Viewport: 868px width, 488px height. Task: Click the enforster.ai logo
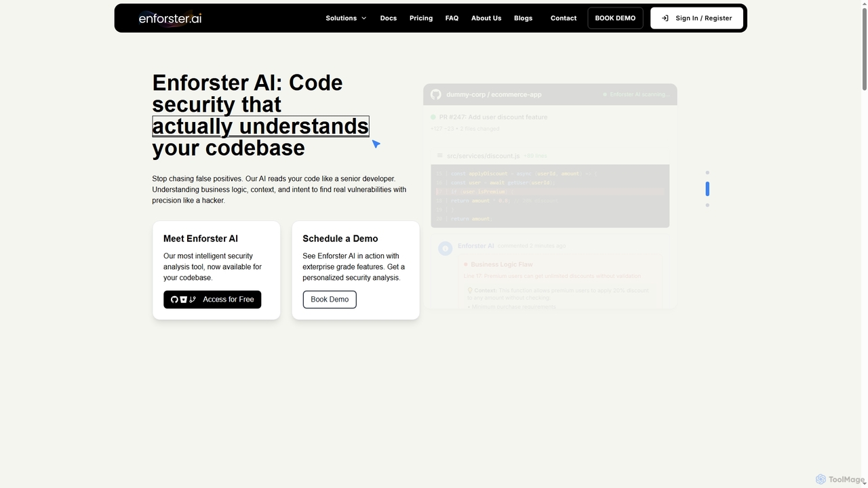170,18
